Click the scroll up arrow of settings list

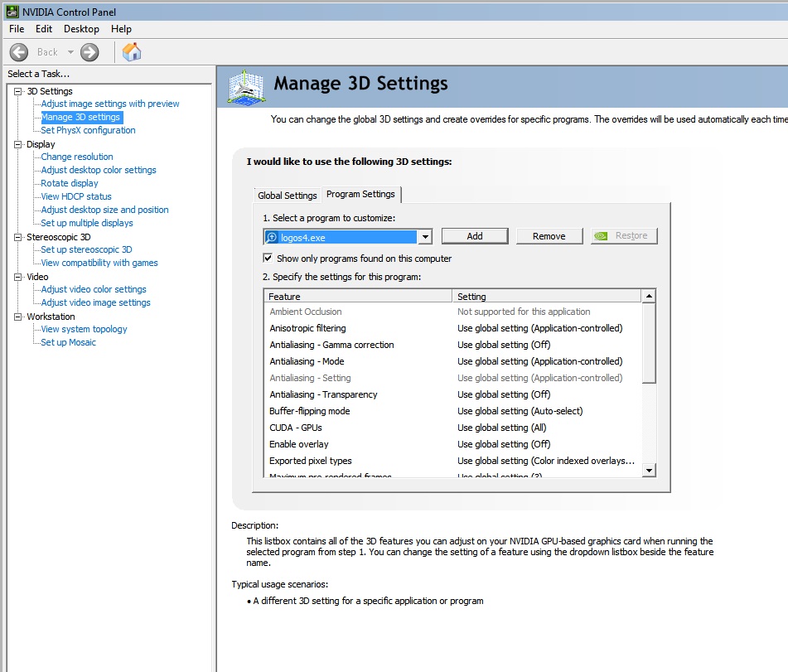(x=649, y=296)
